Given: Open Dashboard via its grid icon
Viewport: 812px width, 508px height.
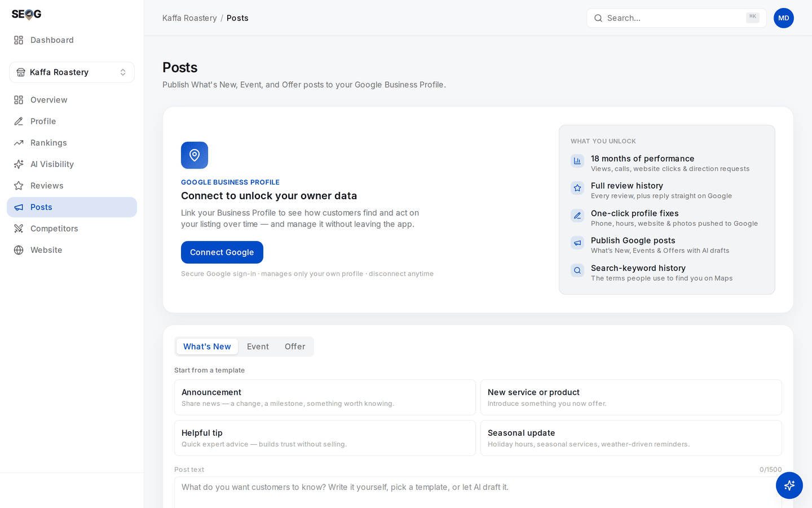Looking at the screenshot, I should coord(19,40).
